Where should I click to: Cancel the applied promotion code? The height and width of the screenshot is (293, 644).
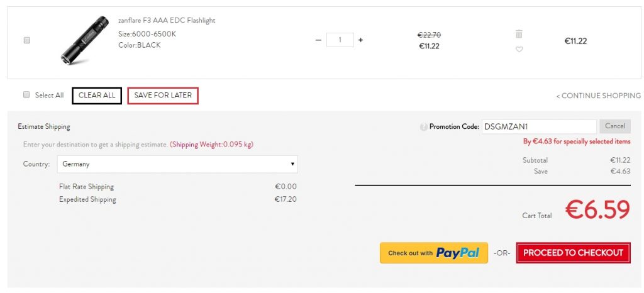[x=614, y=126]
